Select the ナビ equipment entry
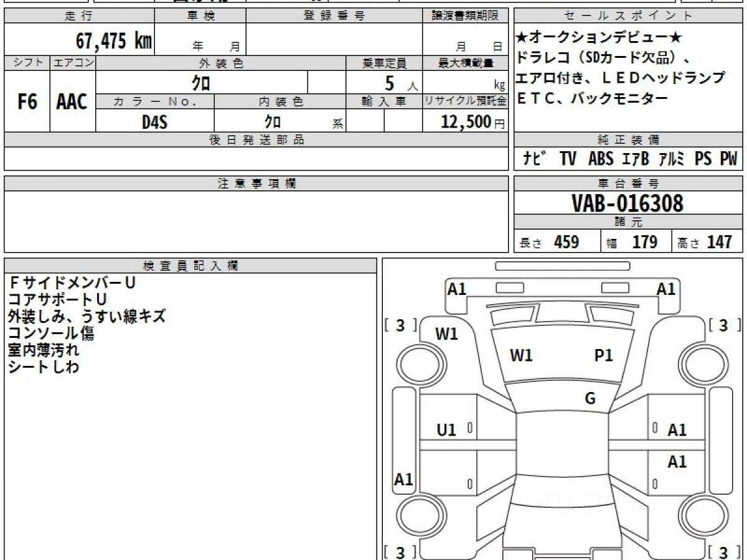747x560 pixels. [x=535, y=159]
